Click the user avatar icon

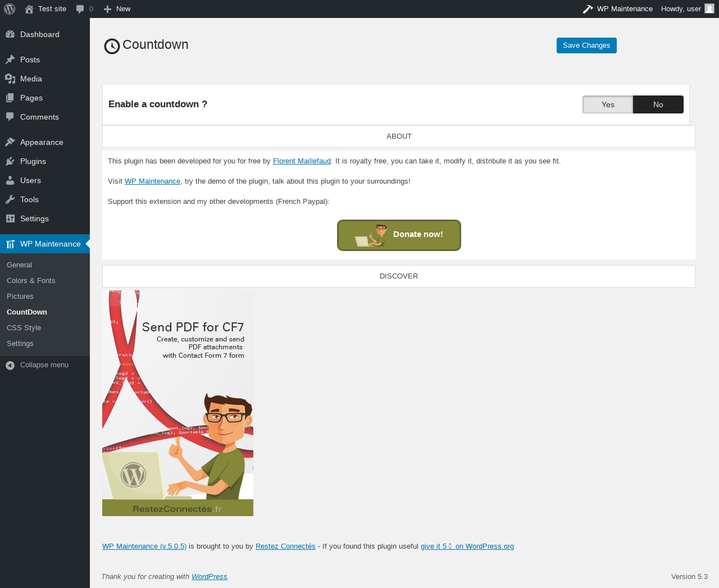(x=709, y=9)
